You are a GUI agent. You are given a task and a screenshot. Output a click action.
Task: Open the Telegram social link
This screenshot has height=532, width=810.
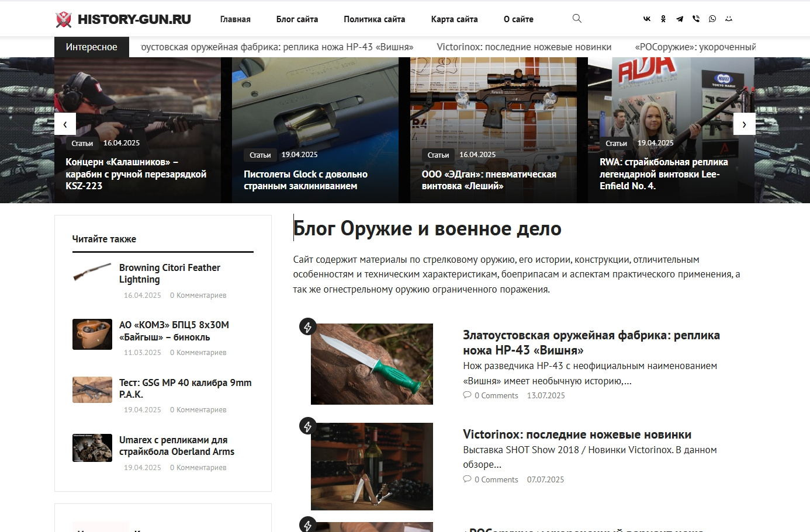(x=680, y=19)
